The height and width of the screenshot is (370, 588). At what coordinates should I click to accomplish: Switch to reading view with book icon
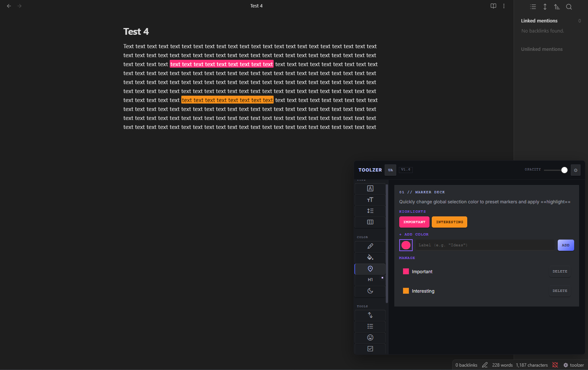pyautogui.click(x=493, y=6)
